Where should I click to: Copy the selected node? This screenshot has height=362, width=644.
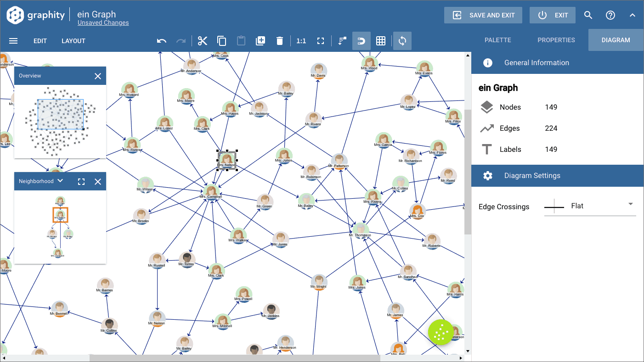221,40
